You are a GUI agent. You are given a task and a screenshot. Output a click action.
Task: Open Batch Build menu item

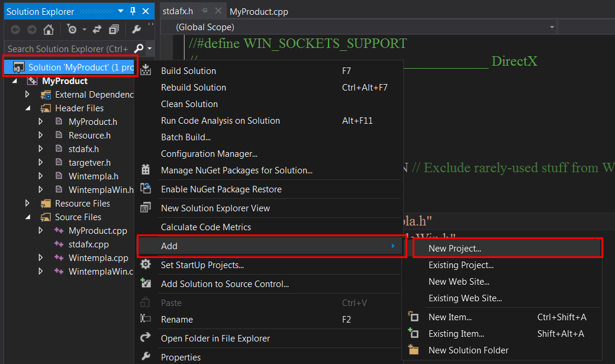(x=269, y=137)
